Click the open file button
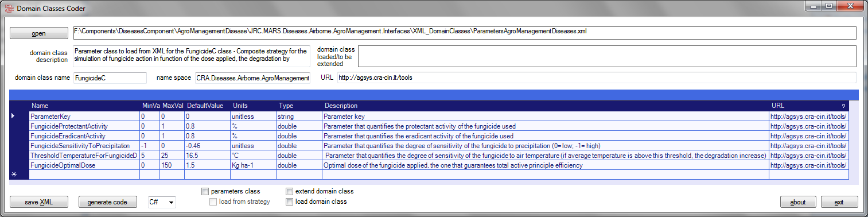Screen dimensions: 868x217 tap(39, 33)
